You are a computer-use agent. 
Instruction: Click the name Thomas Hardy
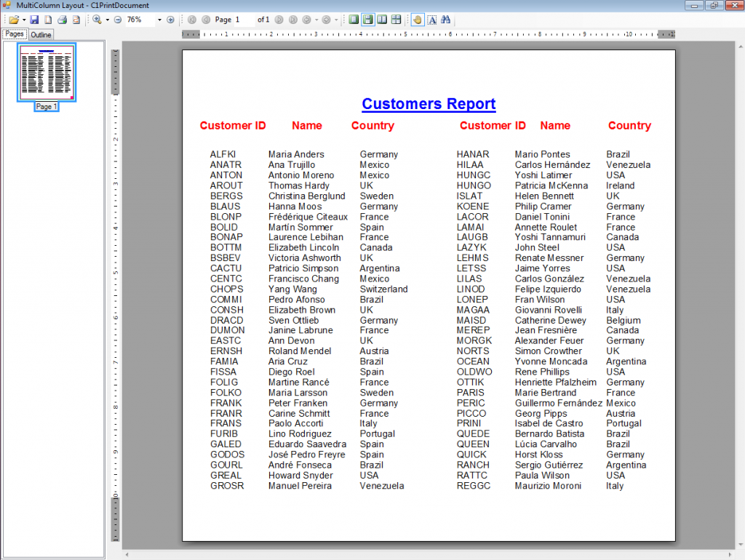click(299, 185)
